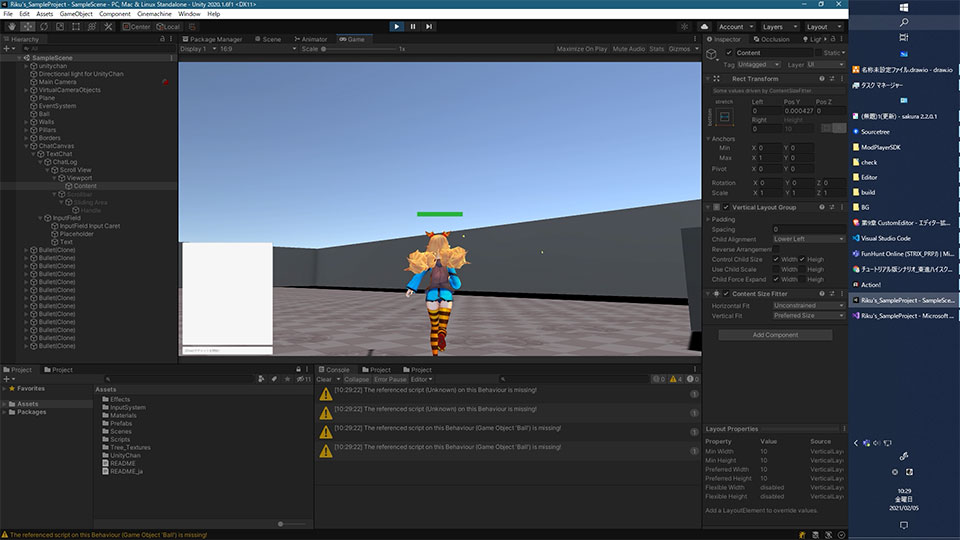The width and height of the screenshot is (960, 540).
Task: Toggle hidden packages visibility icon
Action: [x=304, y=379]
